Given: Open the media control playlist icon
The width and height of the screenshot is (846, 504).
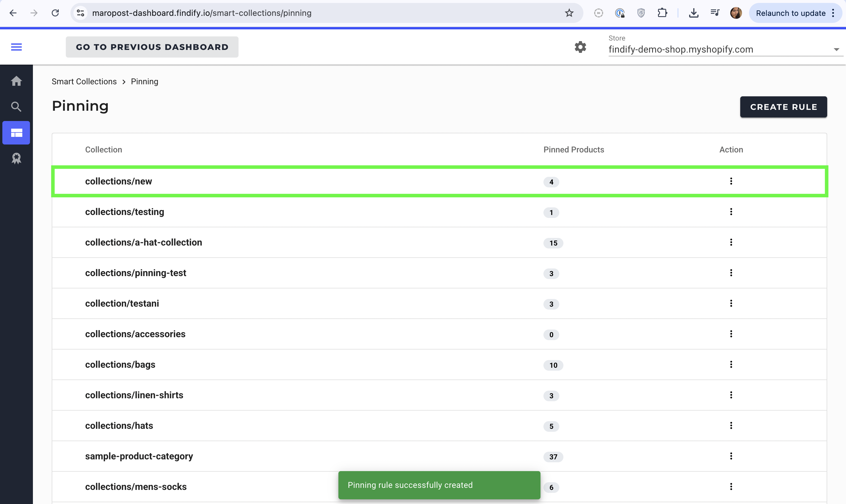Looking at the screenshot, I should [715, 13].
